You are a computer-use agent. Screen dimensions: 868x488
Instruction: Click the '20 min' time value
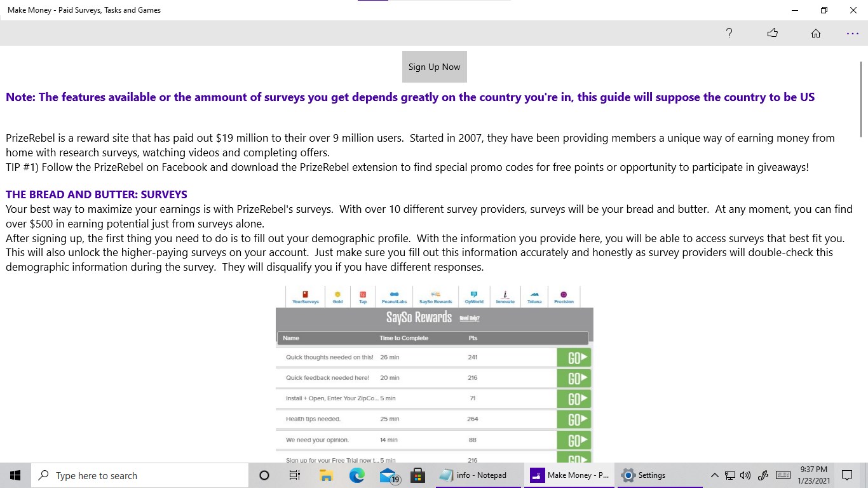click(390, 377)
